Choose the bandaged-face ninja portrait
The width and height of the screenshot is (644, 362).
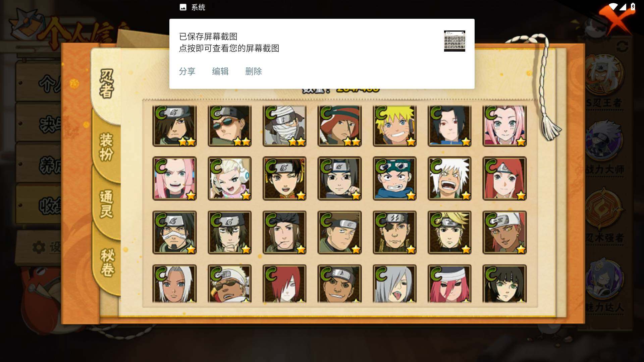(x=284, y=126)
